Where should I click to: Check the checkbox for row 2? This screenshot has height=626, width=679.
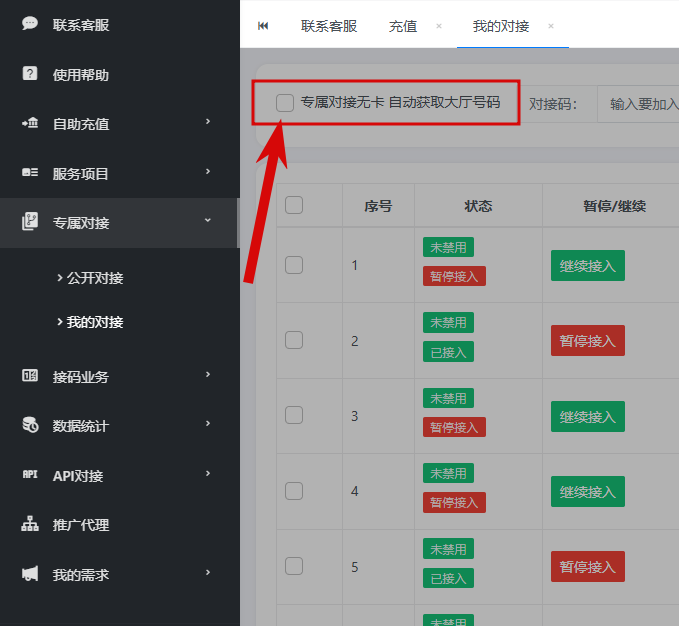pyautogui.click(x=294, y=340)
